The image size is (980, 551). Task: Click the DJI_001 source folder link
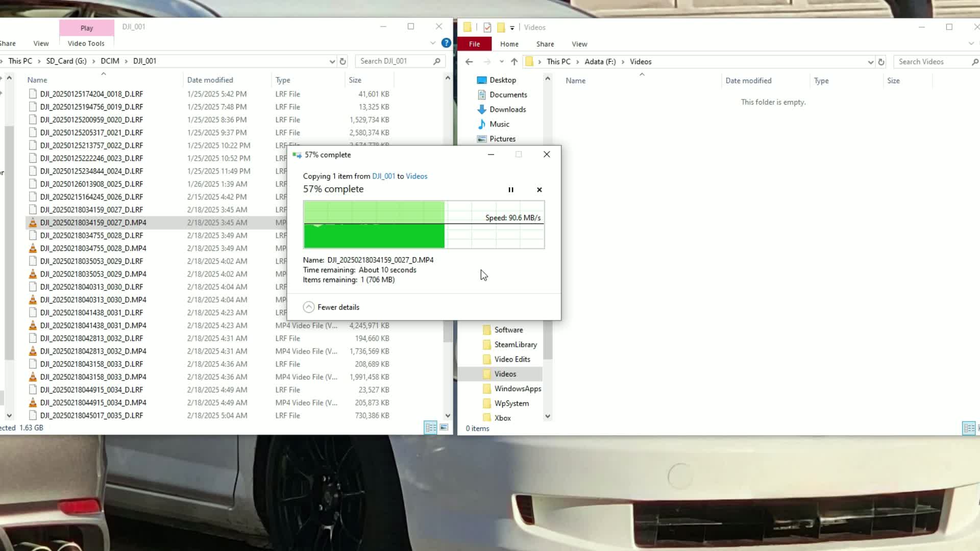click(x=383, y=176)
